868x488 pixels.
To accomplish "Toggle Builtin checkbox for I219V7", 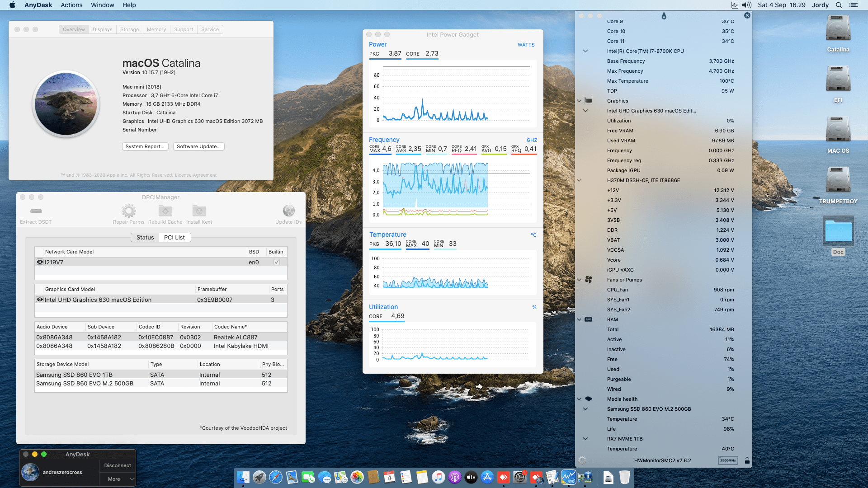I will point(277,262).
